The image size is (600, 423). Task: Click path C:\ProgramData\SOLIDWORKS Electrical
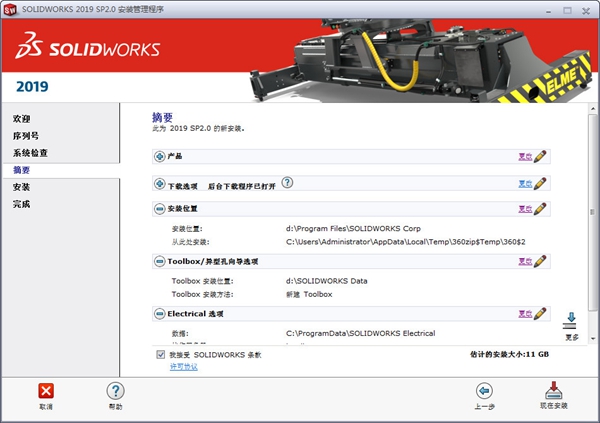tap(360, 333)
